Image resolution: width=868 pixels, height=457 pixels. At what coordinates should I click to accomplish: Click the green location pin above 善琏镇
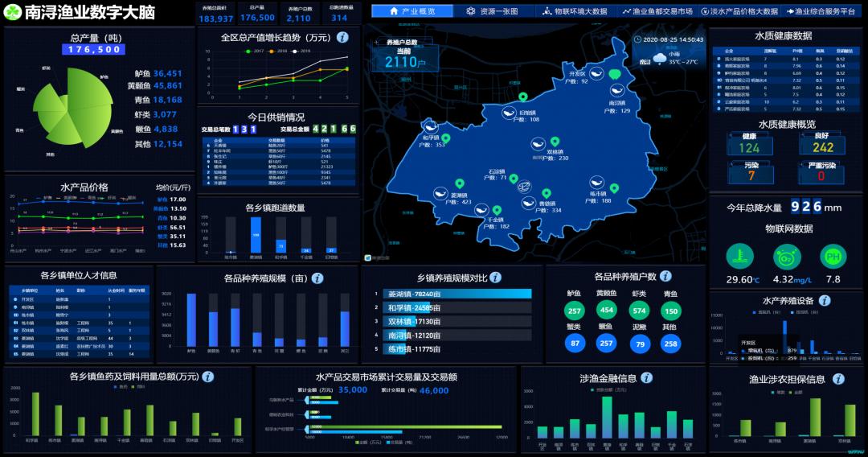[547, 194]
